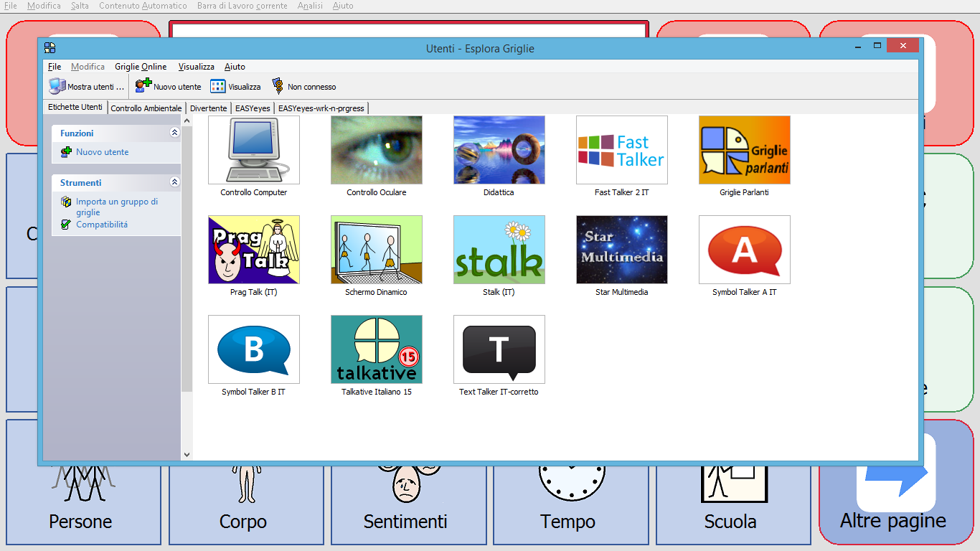
Task: Click the Non connesso status button
Action: click(x=303, y=86)
